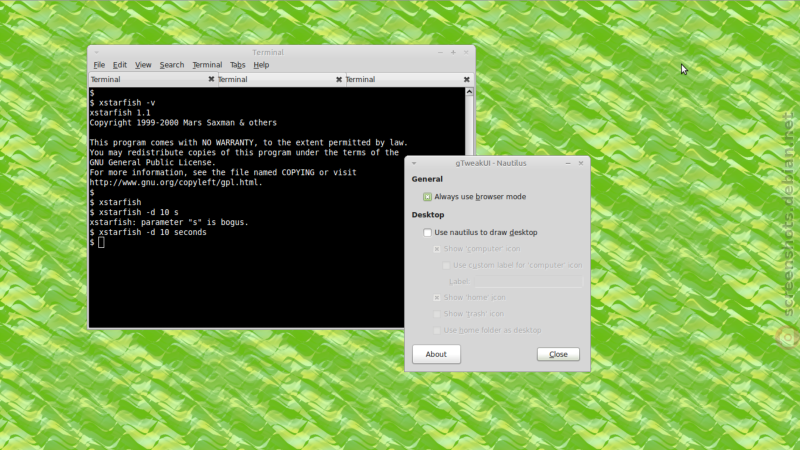Open the Terminal menu in menu bar
Image resolution: width=800 pixels, height=450 pixels.
207,65
